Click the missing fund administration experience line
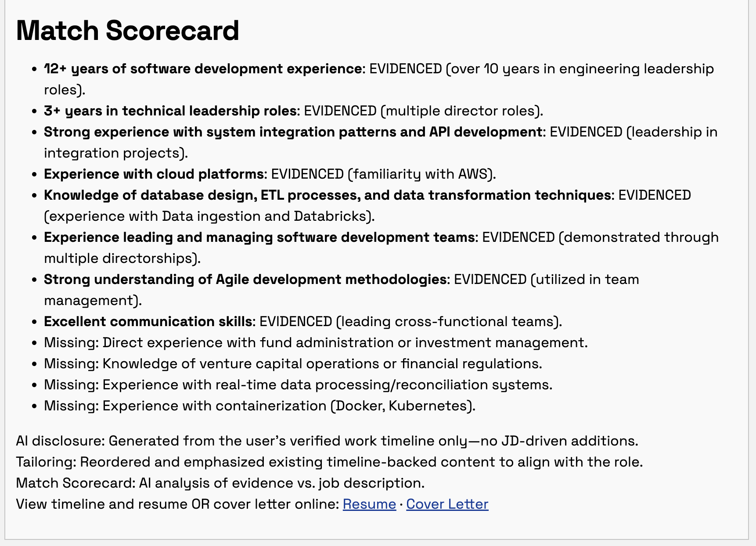The width and height of the screenshot is (756, 546). 316,343
